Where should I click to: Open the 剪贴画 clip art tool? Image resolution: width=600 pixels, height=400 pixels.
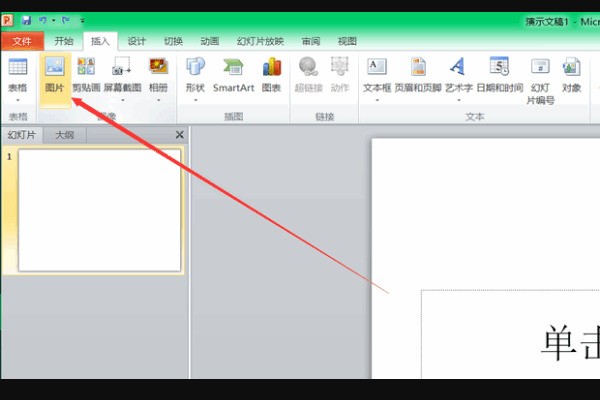[86, 74]
